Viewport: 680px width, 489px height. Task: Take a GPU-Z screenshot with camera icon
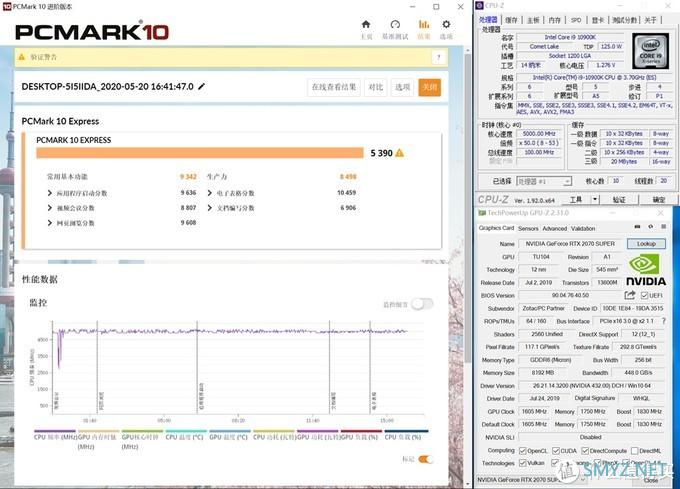click(637, 226)
